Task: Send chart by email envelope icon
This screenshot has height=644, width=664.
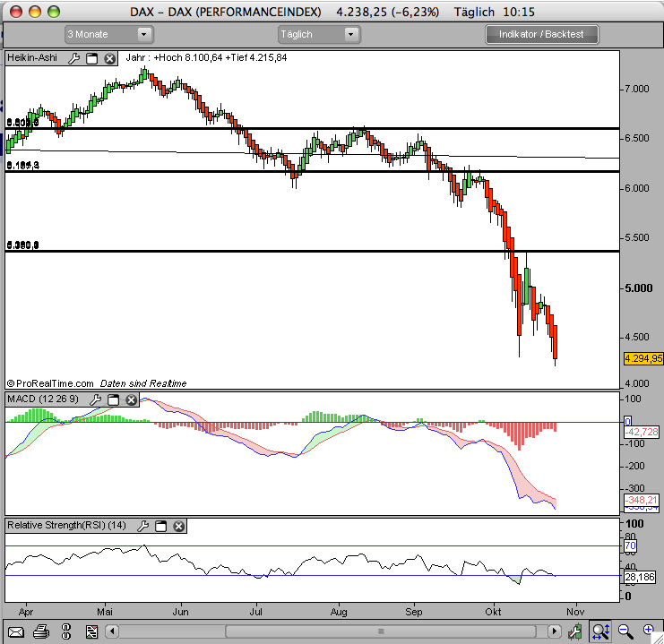Action: (15, 632)
